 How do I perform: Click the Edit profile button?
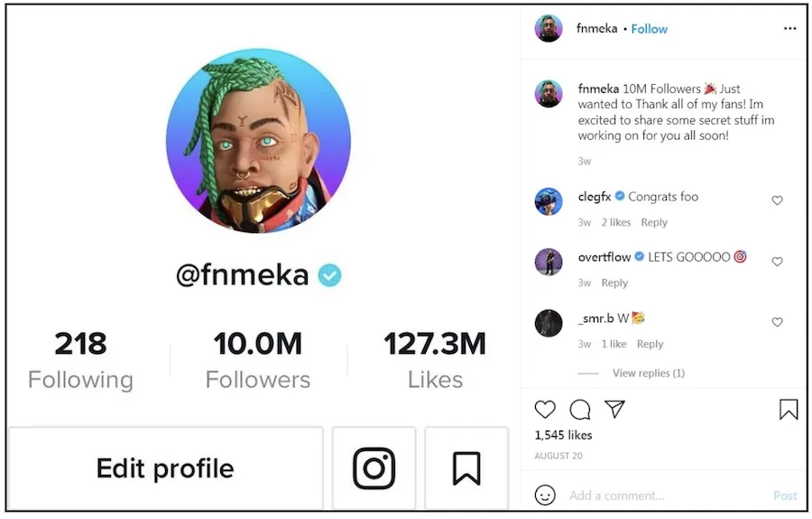[165, 468]
